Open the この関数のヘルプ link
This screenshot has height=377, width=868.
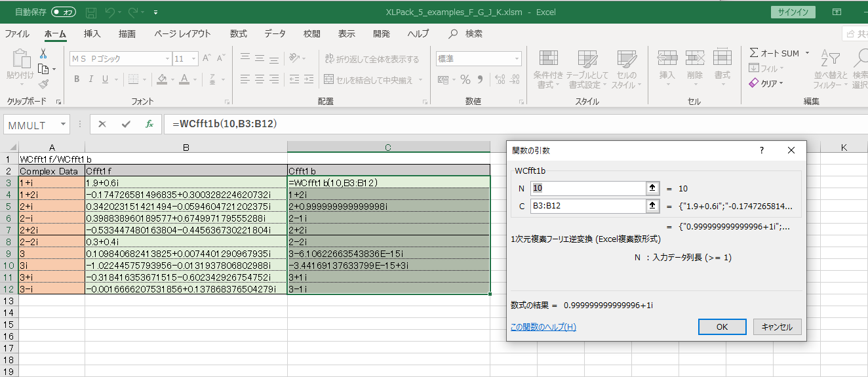tap(543, 327)
